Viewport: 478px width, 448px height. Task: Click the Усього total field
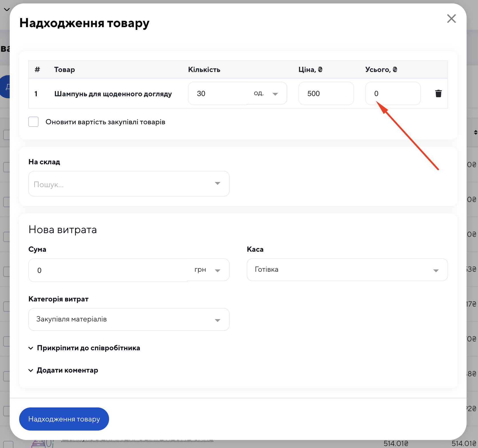coord(393,93)
